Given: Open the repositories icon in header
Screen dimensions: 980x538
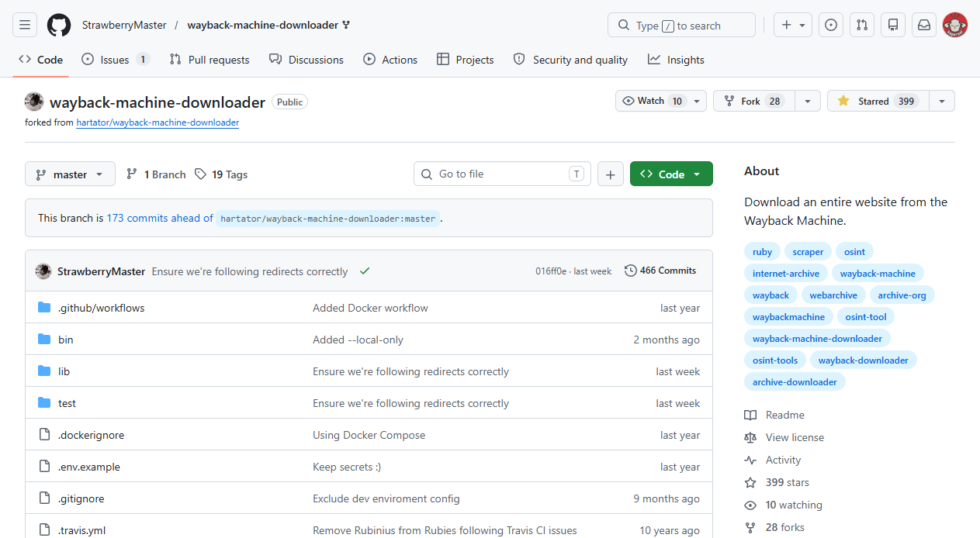Looking at the screenshot, I should coord(893,25).
